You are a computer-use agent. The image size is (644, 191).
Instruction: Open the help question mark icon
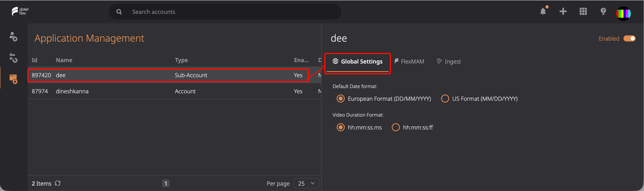[603, 11]
